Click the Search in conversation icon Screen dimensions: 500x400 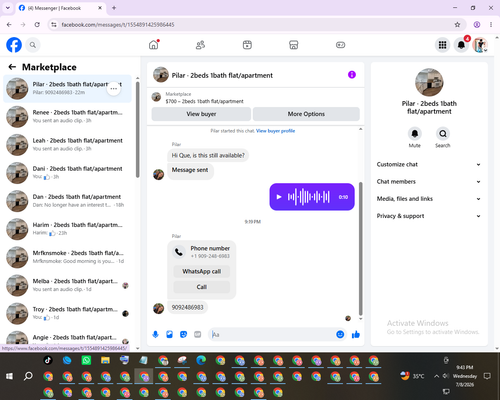click(x=443, y=134)
